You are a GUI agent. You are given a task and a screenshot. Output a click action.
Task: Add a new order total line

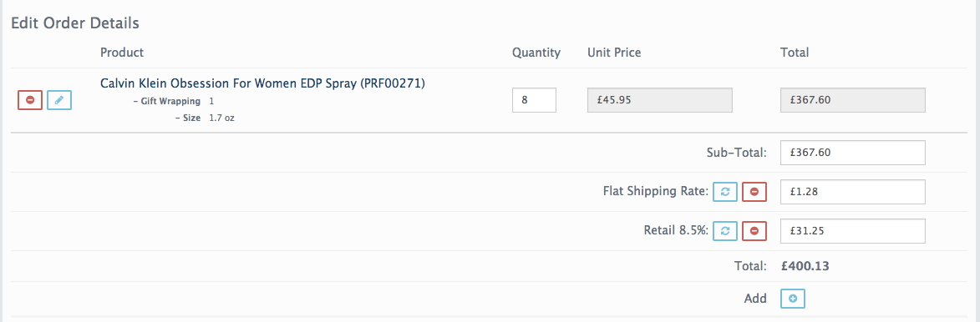793,299
